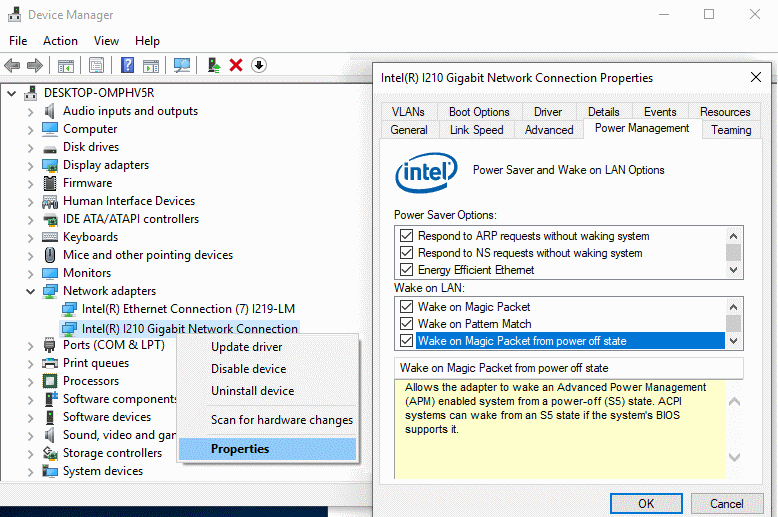Screen dimensions: 778x517
Task: Collapse the Network adapters category
Action: pos(30,291)
